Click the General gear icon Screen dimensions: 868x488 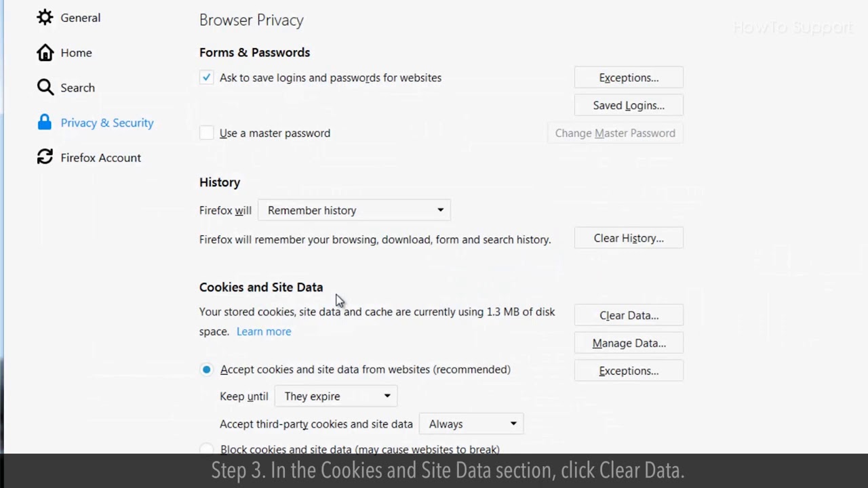pos(45,18)
